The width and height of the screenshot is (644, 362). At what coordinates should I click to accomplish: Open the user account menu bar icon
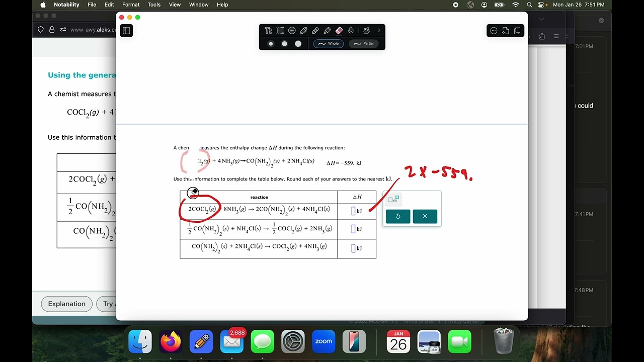[x=484, y=5]
